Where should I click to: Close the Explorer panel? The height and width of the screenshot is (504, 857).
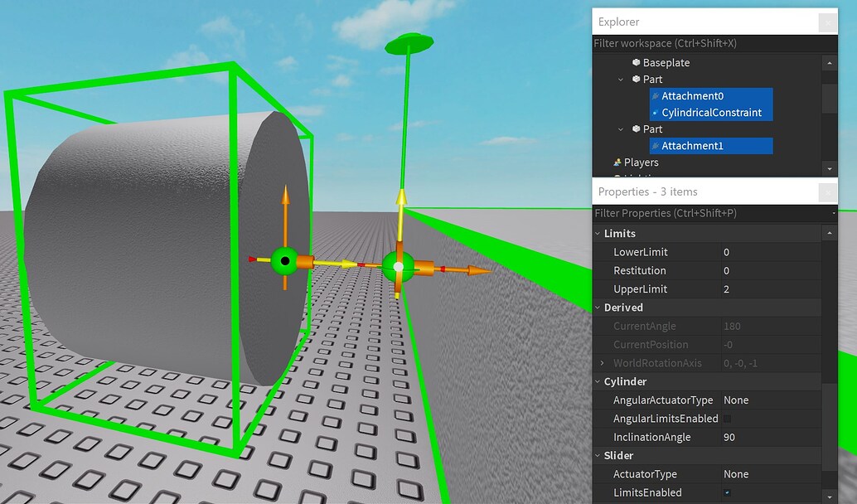tap(827, 23)
